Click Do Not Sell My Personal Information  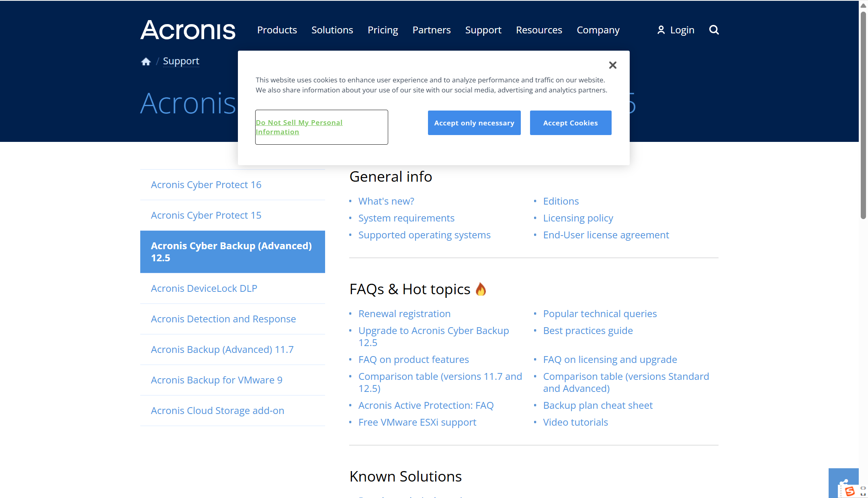tap(299, 127)
